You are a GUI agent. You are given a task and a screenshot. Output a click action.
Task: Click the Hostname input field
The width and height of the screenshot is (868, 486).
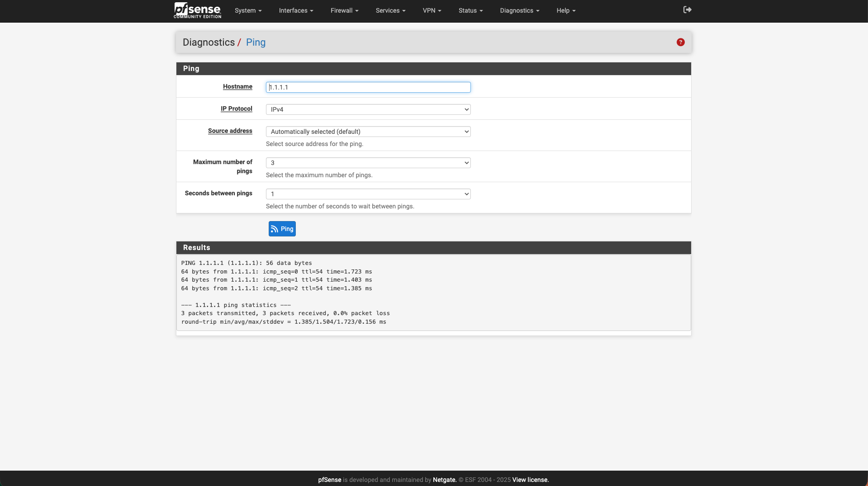[368, 87]
